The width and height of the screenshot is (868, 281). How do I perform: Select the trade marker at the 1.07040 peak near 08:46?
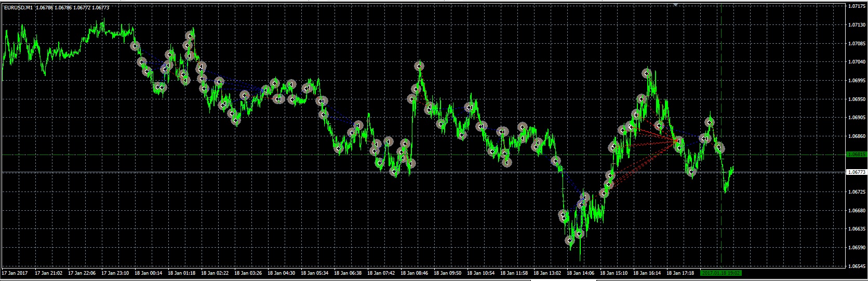(419, 66)
